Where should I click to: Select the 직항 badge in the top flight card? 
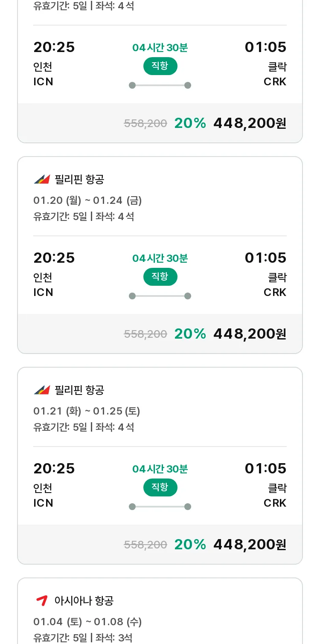(x=160, y=66)
